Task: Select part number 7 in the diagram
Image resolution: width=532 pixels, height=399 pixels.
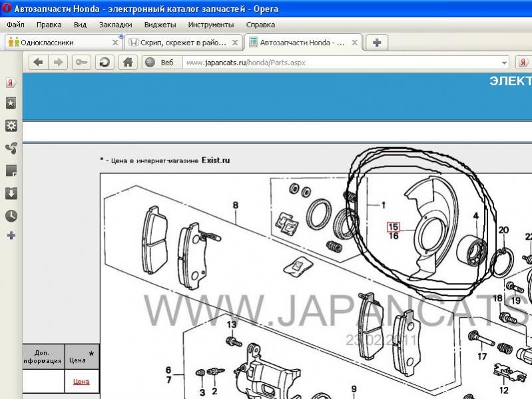Action: pyautogui.click(x=168, y=380)
